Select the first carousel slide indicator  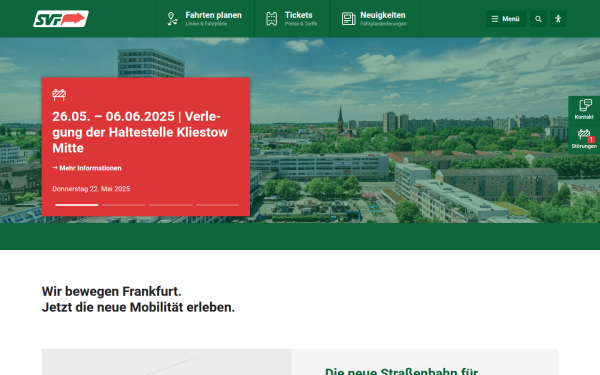[x=77, y=205]
